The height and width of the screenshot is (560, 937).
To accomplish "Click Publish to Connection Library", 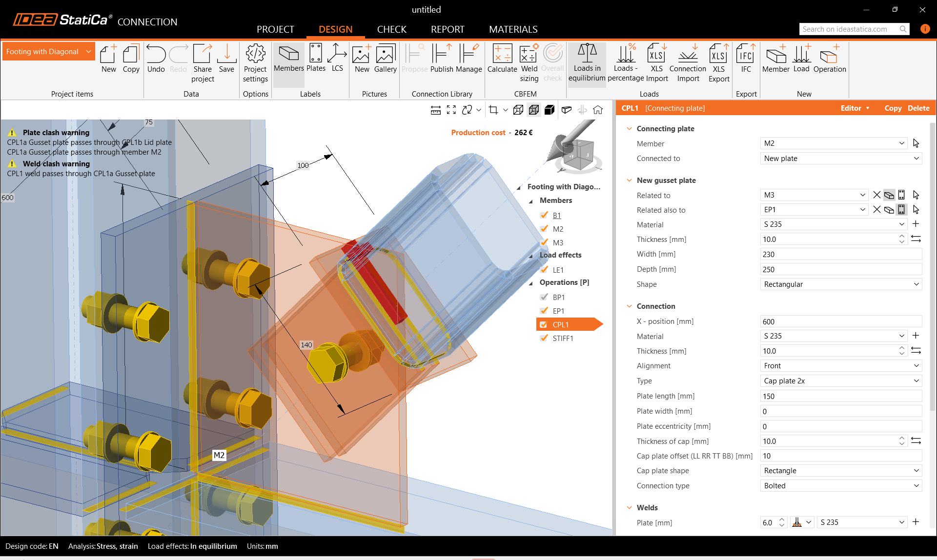I will pyautogui.click(x=442, y=59).
